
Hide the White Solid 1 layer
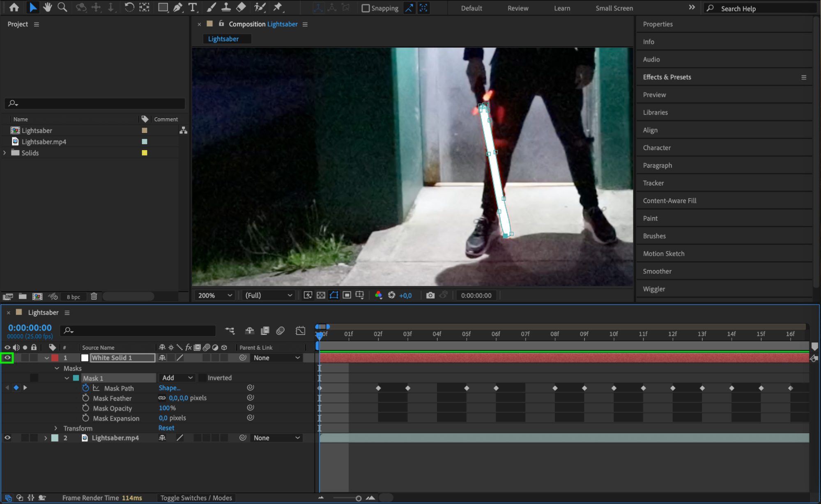point(7,357)
